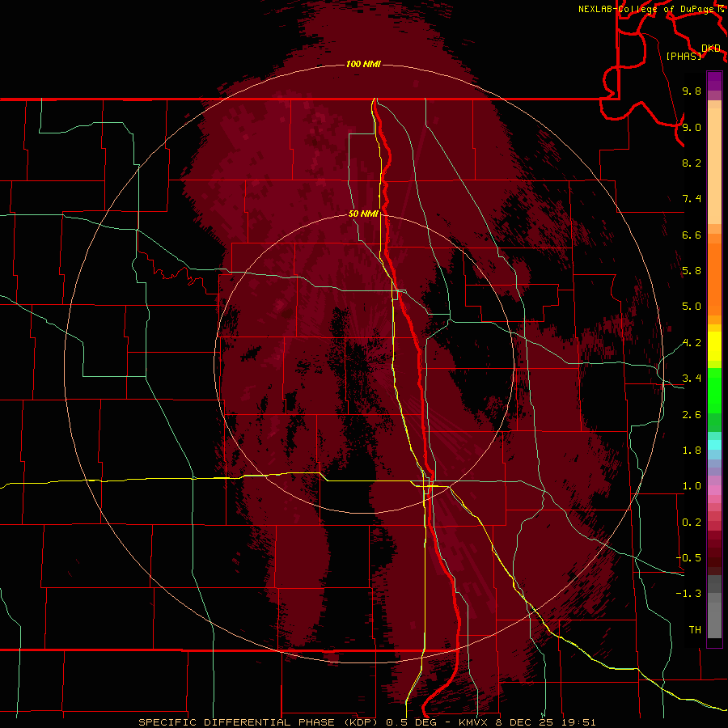Click the 8.2 value on color scale

pyautogui.click(x=692, y=163)
